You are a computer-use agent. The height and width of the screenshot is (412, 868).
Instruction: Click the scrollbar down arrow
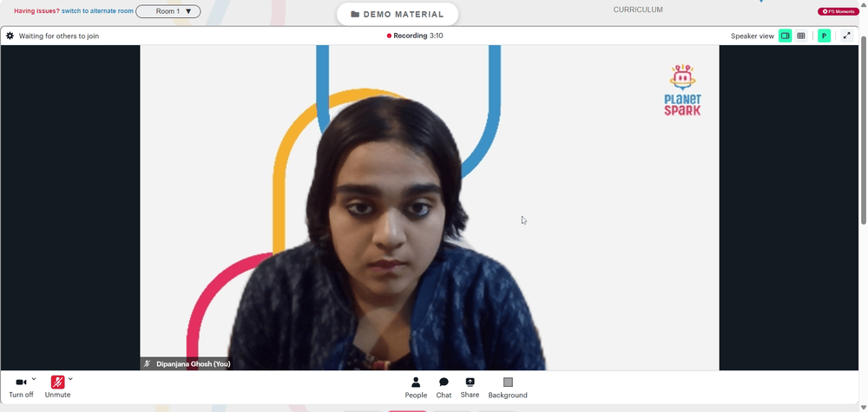pyautogui.click(x=864, y=409)
